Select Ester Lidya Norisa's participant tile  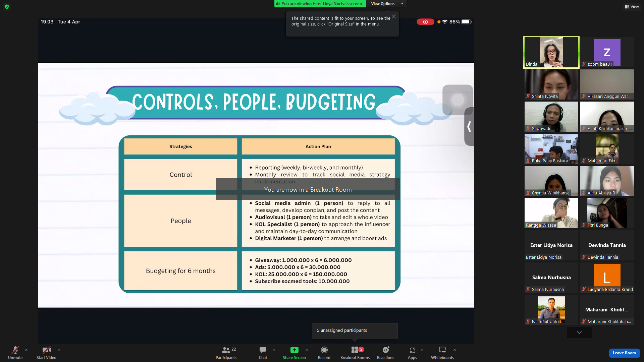[x=551, y=245]
